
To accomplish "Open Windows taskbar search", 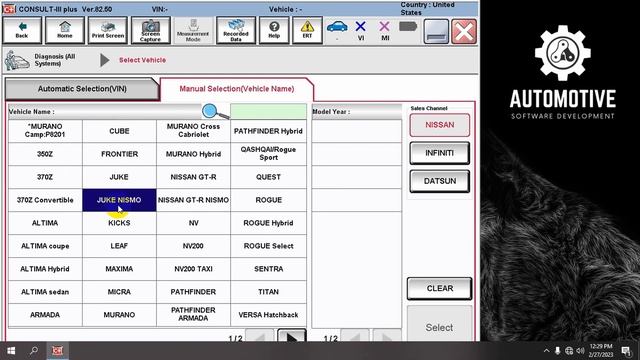I will tap(34, 351).
